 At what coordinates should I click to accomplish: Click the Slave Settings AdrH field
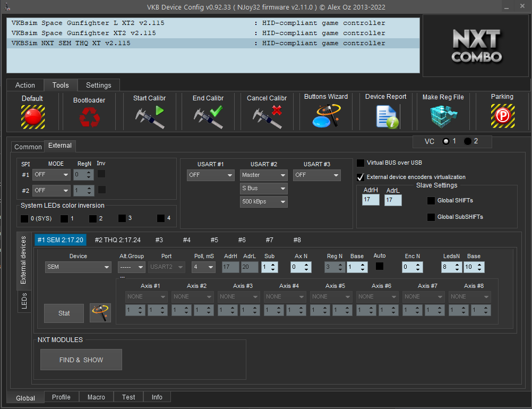[371, 200]
